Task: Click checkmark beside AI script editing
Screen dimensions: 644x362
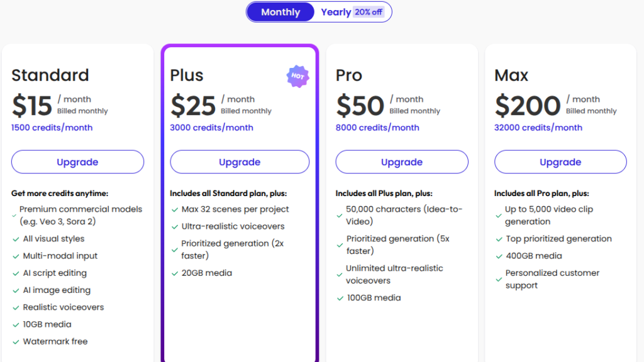Action: [16, 273]
